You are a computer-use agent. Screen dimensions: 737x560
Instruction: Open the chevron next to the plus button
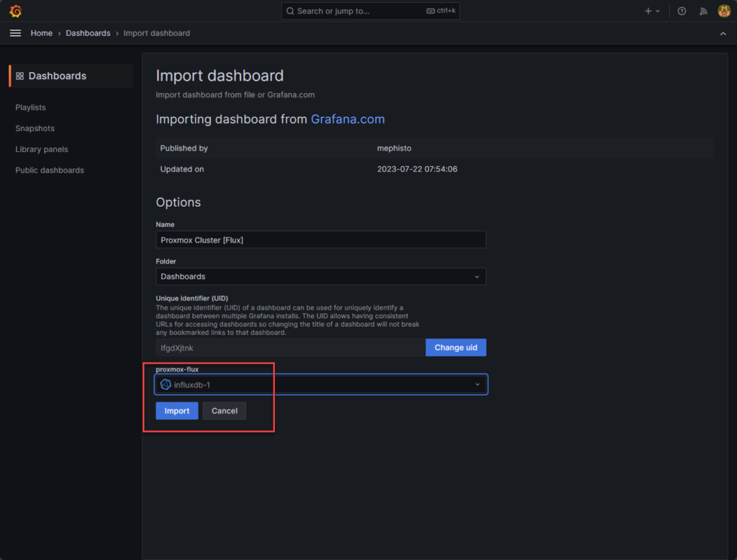(657, 11)
